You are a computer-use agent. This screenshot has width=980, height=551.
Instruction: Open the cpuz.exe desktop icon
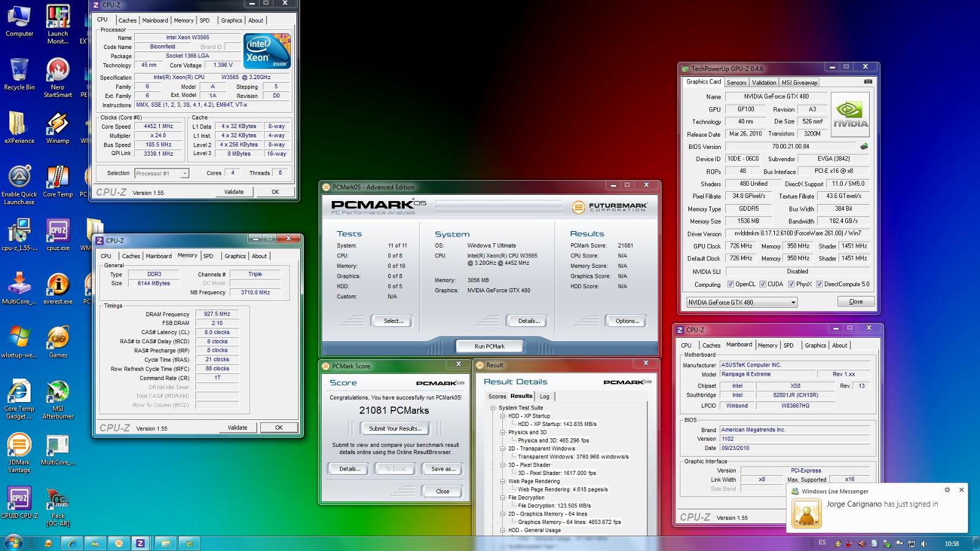(x=58, y=235)
